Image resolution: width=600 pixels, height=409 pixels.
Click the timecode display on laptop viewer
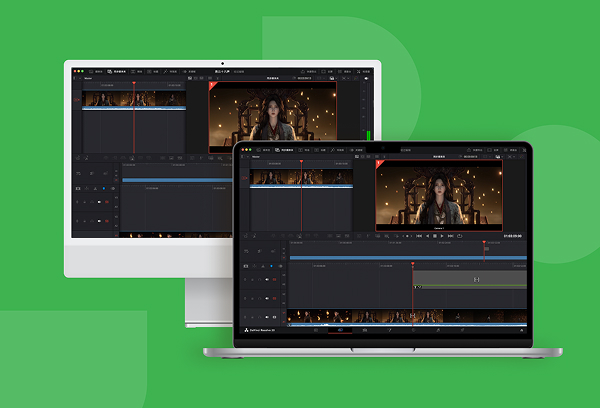(512, 236)
